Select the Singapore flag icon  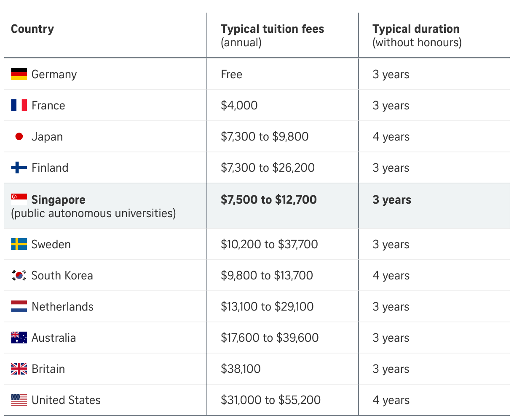tap(19, 199)
